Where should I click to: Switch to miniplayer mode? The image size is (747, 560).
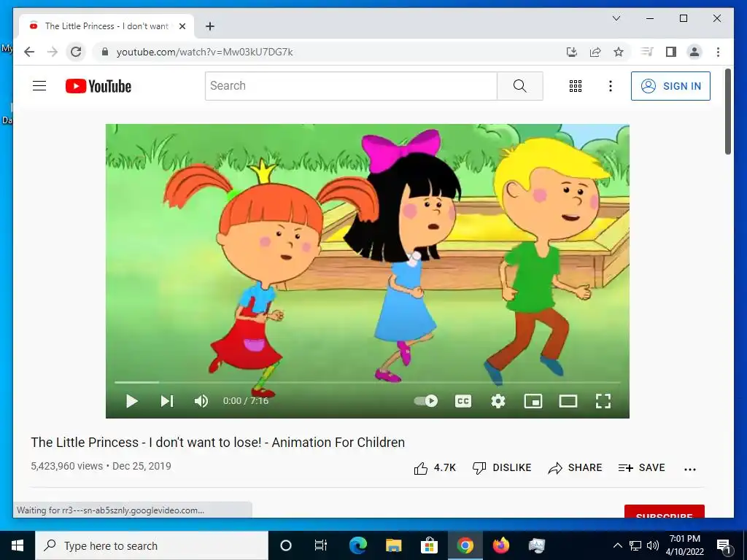point(533,401)
